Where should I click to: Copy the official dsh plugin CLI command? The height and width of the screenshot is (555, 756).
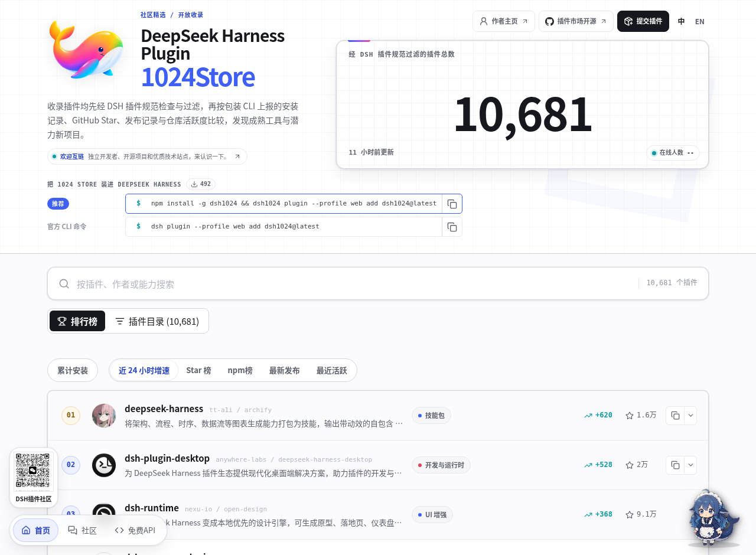(452, 227)
